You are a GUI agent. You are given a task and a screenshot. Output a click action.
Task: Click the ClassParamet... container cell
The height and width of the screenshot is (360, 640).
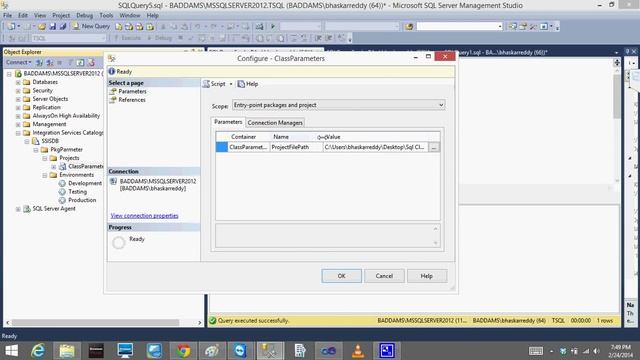click(x=248, y=147)
